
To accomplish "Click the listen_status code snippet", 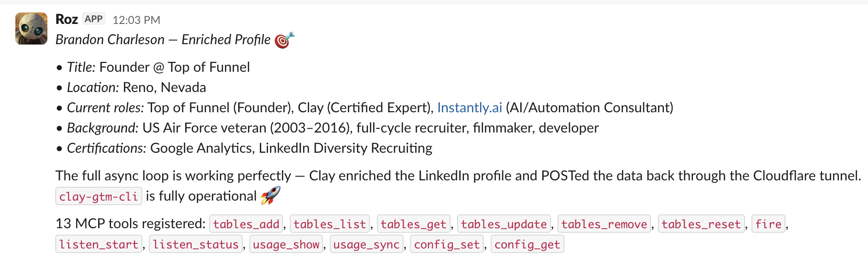I will point(195,244).
